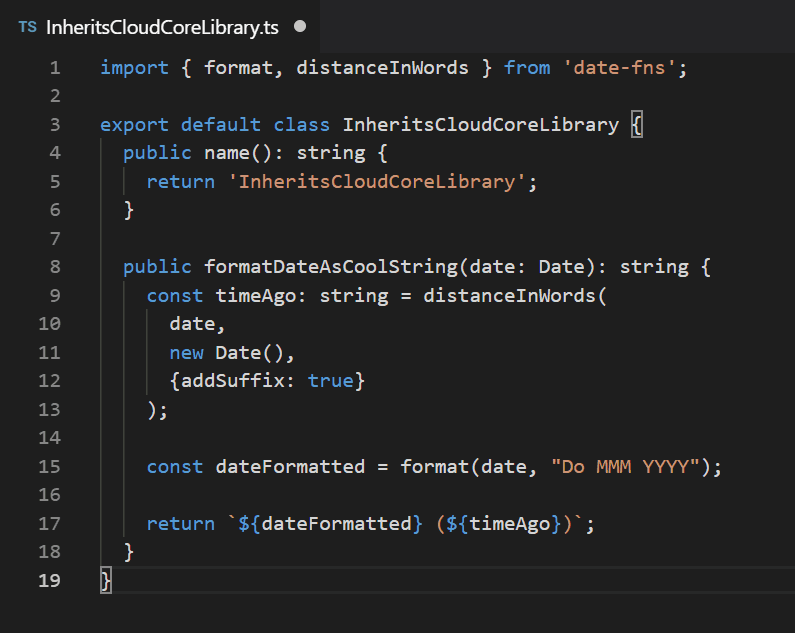Click 'date,' argument on line 10

tap(197, 324)
